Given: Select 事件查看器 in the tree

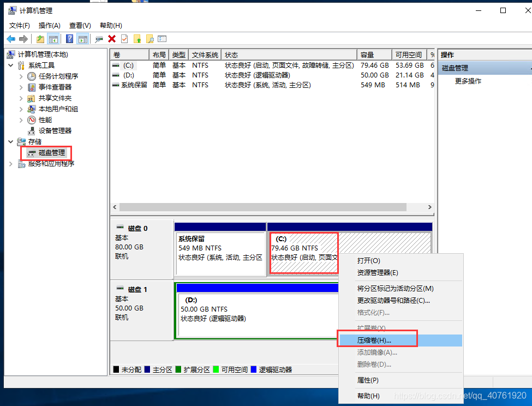Looking at the screenshot, I should point(55,87).
